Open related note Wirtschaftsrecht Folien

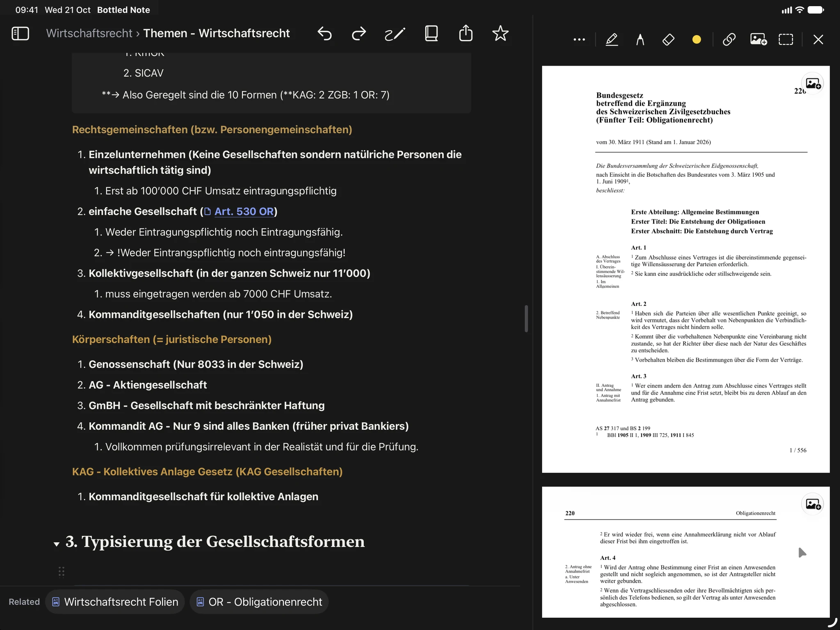pyautogui.click(x=115, y=602)
